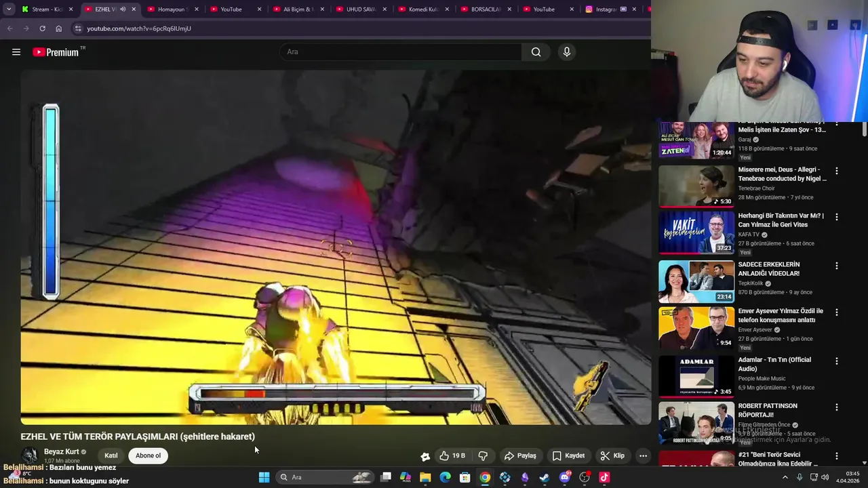Subscribe with Abone ol button
This screenshot has height=488, width=868.
[148, 455]
